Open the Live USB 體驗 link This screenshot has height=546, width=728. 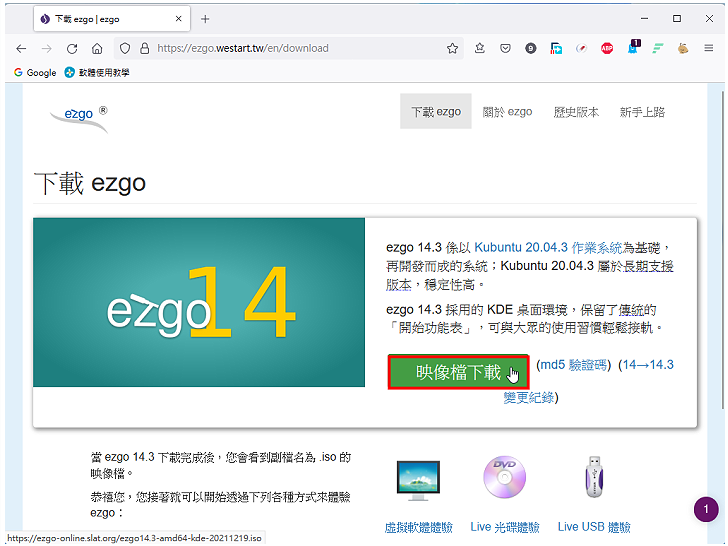click(594, 527)
